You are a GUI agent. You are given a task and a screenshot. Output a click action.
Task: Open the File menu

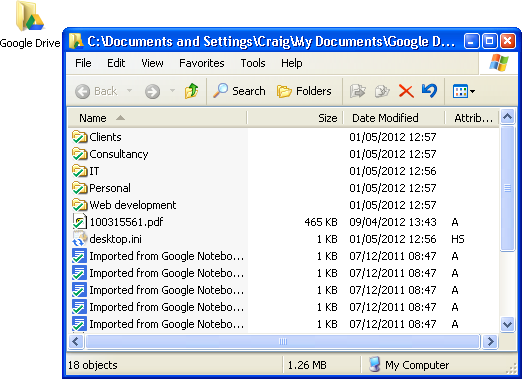83,63
